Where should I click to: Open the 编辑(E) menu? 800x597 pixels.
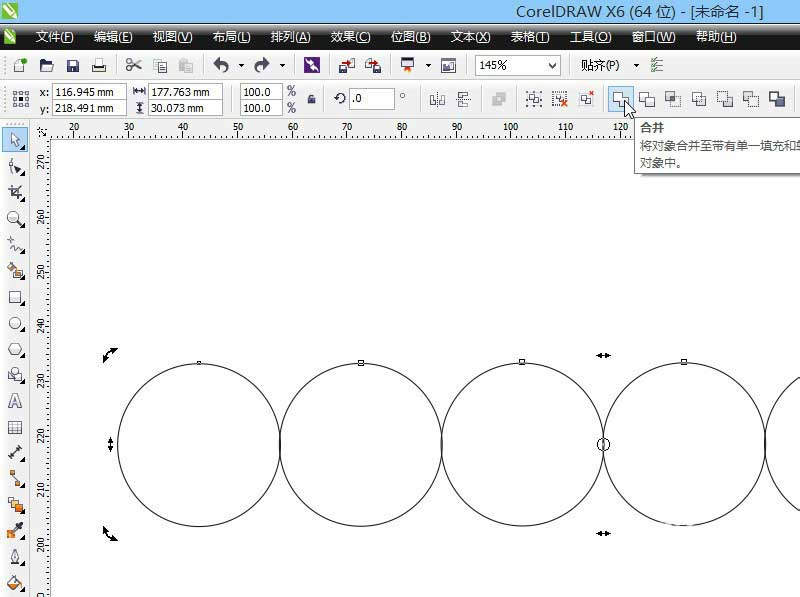(113, 37)
